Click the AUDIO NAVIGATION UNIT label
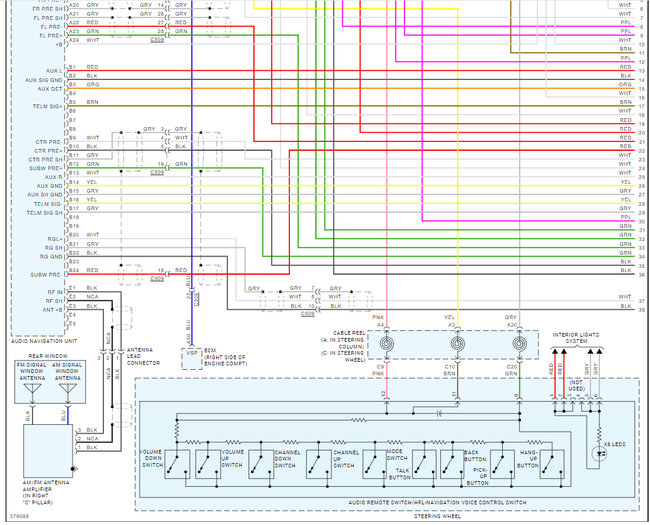This screenshot has height=525, width=650. [x=44, y=341]
